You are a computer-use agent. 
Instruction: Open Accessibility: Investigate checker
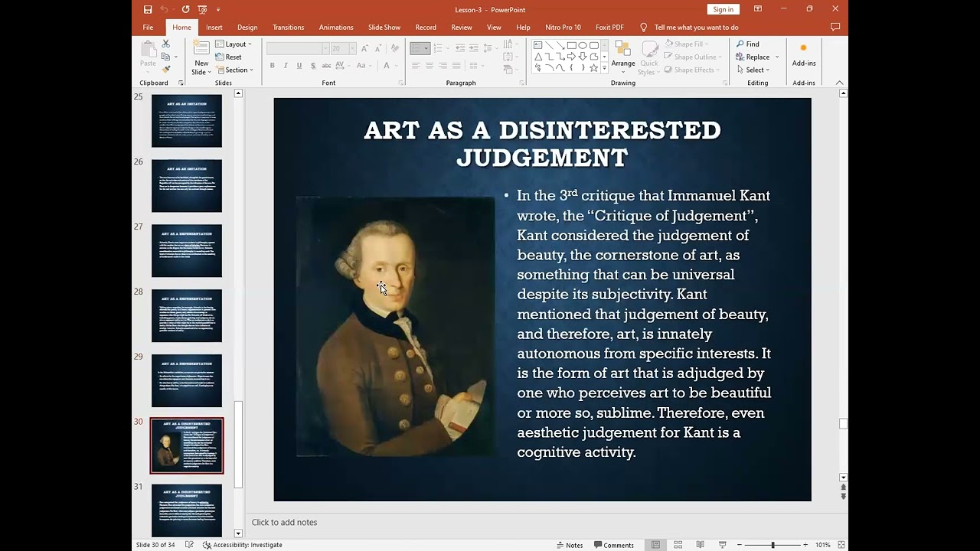[243, 545]
